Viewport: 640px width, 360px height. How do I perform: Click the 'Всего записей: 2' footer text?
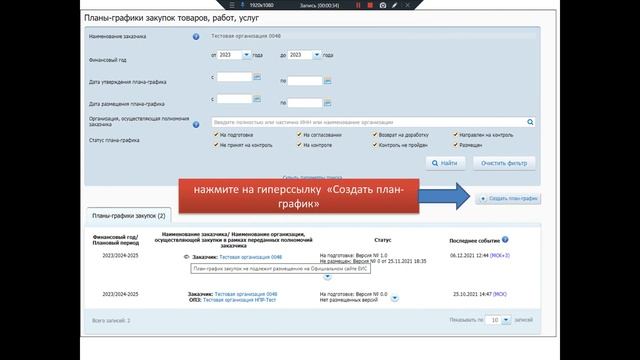pos(111,321)
